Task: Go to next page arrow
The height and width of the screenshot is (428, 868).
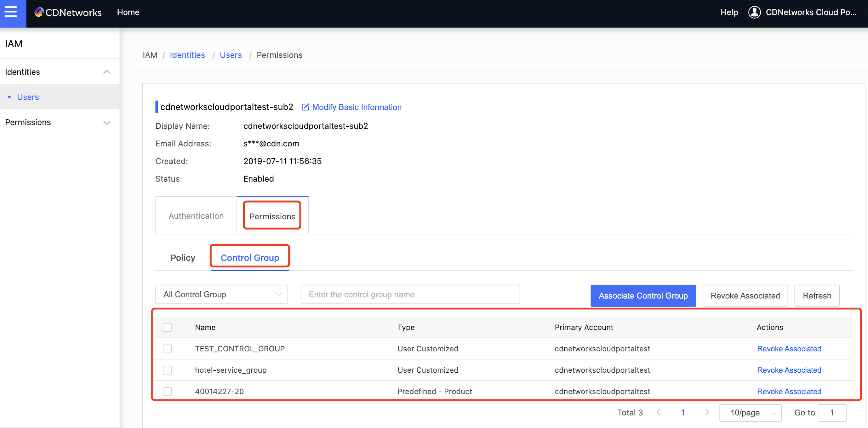Action: coord(707,412)
